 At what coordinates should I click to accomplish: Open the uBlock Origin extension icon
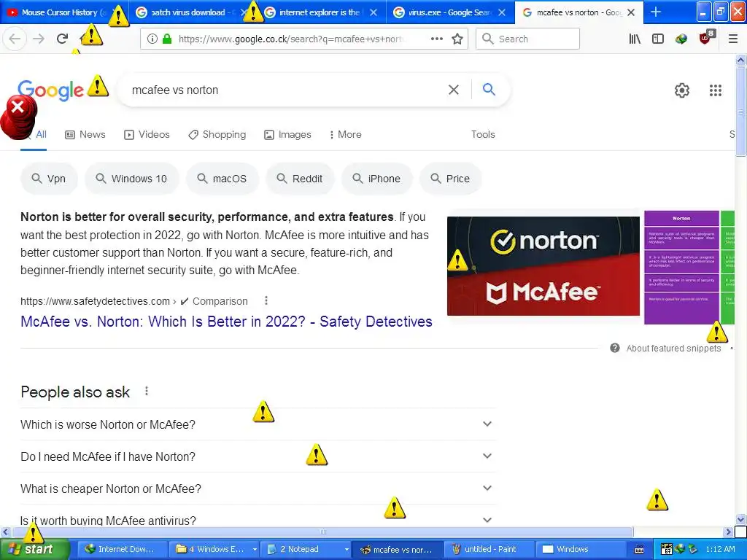[x=705, y=39]
